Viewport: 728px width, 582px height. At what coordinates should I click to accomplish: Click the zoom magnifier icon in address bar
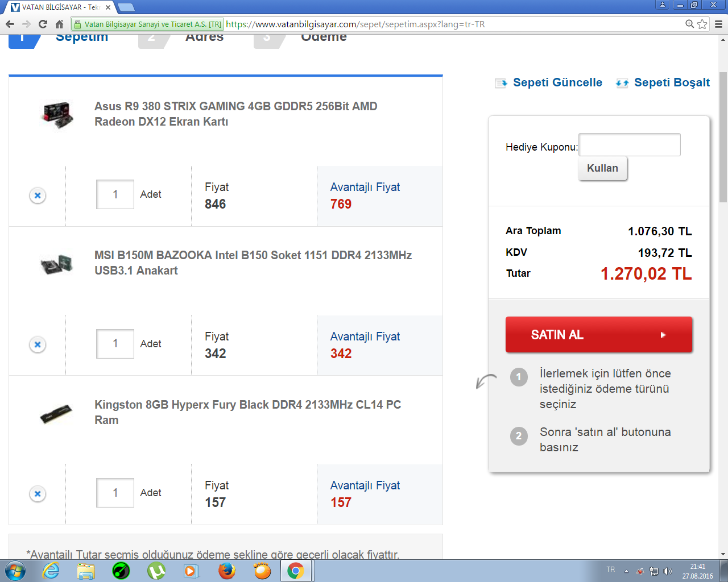[689, 24]
